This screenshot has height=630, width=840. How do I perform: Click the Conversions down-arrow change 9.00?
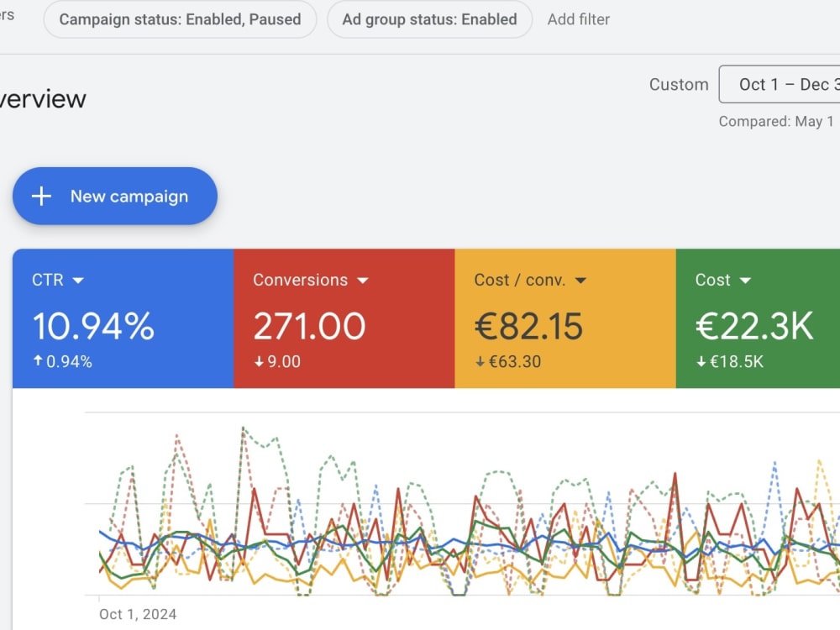coord(277,361)
